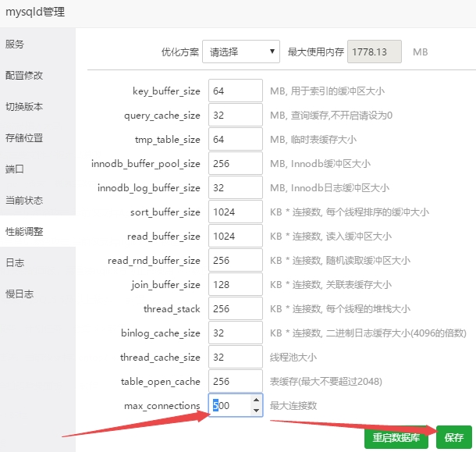Image resolution: width=476 pixels, height=452 pixels.
Task: Click the 最大使用内存 field showing 1778.13
Action: coord(375,52)
